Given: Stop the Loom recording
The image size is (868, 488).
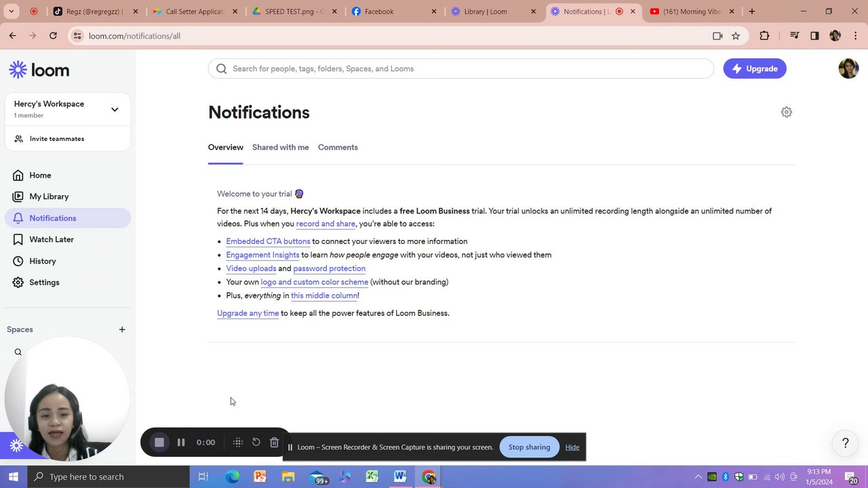Looking at the screenshot, I should point(159,443).
